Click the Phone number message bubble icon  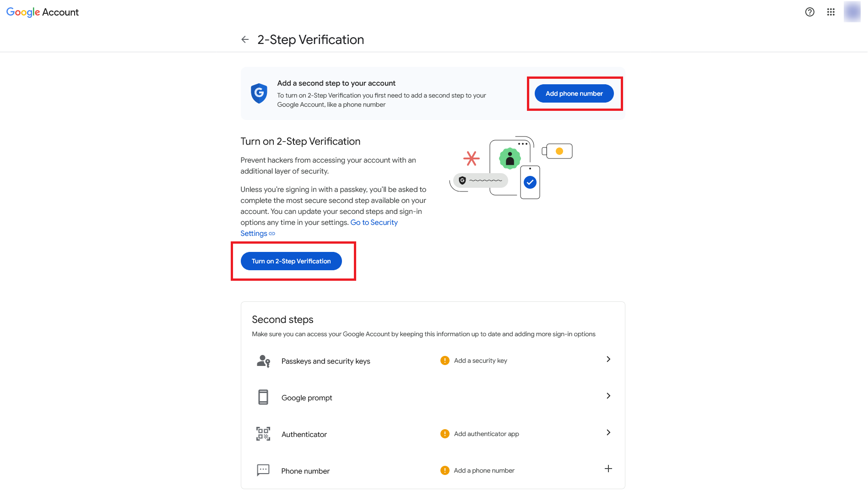click(x=263, y=470)
